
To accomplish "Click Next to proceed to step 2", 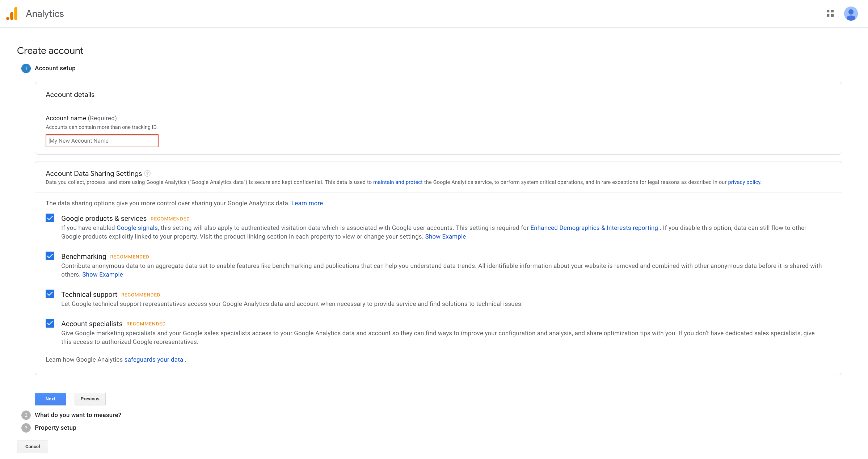I will click(x=51, y=399).
